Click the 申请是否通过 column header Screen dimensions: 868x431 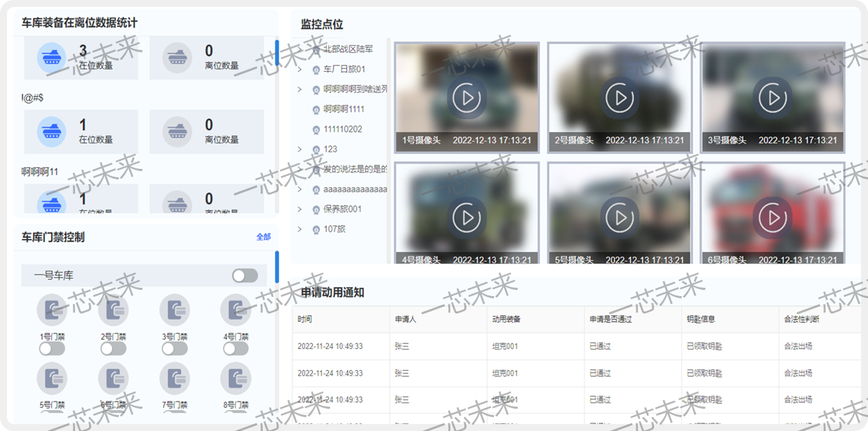pyautogui.click(x=610, y=319)
